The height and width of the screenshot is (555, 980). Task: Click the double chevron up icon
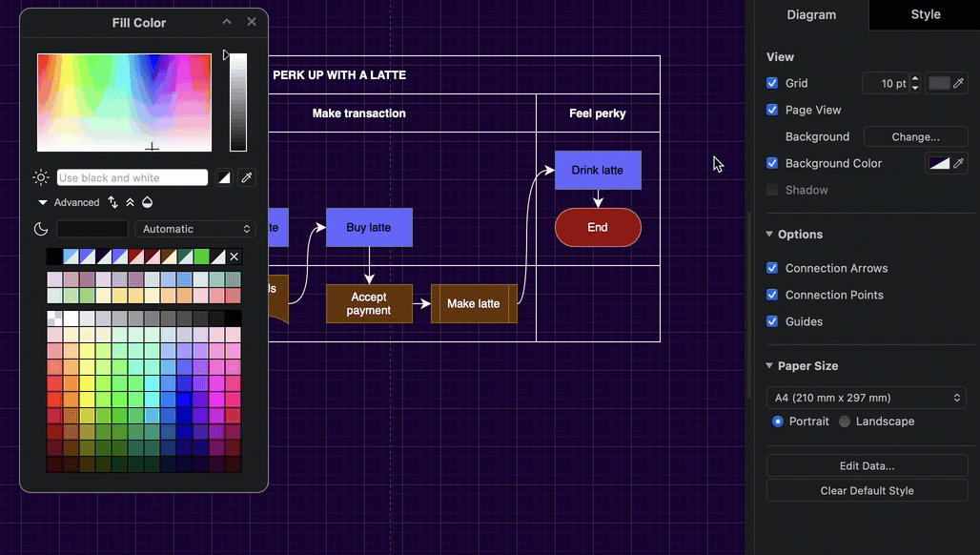(x=130, y=202)
